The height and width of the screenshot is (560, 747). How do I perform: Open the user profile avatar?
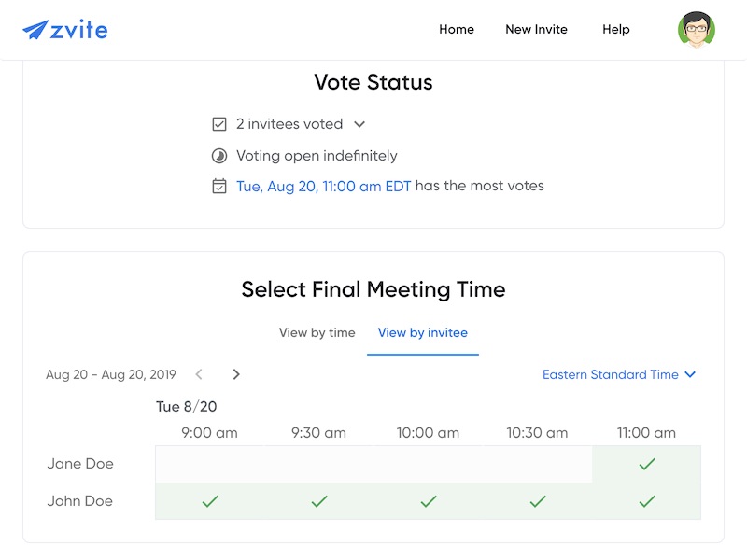[x=696, y=29]
